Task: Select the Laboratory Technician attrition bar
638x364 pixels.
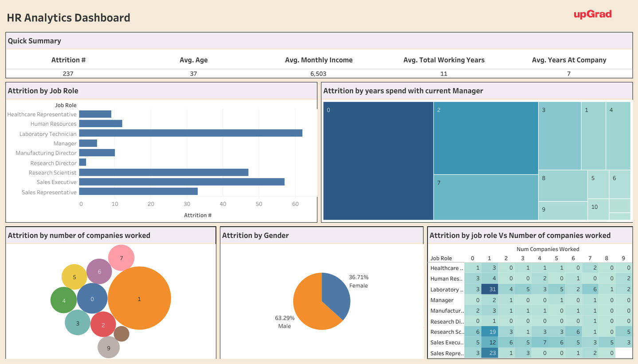Action: pyautogui.click(x=191, y=133)
